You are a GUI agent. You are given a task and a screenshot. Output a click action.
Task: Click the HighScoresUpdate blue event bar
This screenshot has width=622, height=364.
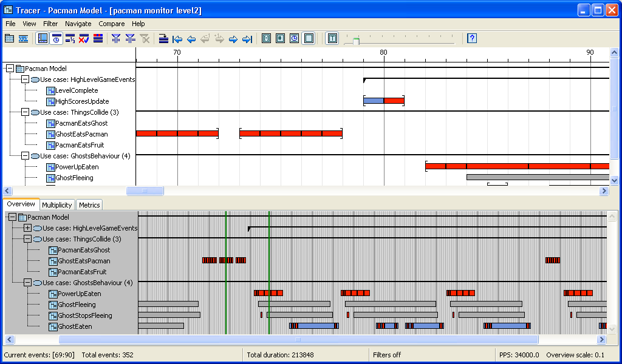click(x=374, y=101)
